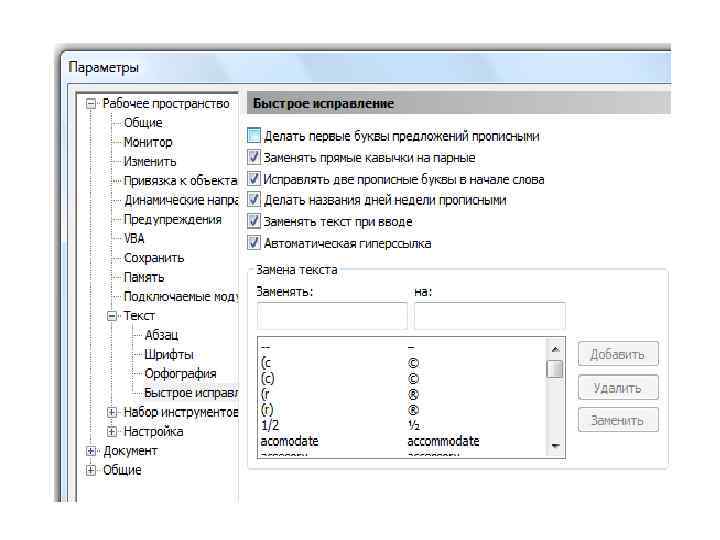Viewport: 720px width, 540px height.
Task: Select the '(r)' replacement list row
Action: (x=403, y=410)
